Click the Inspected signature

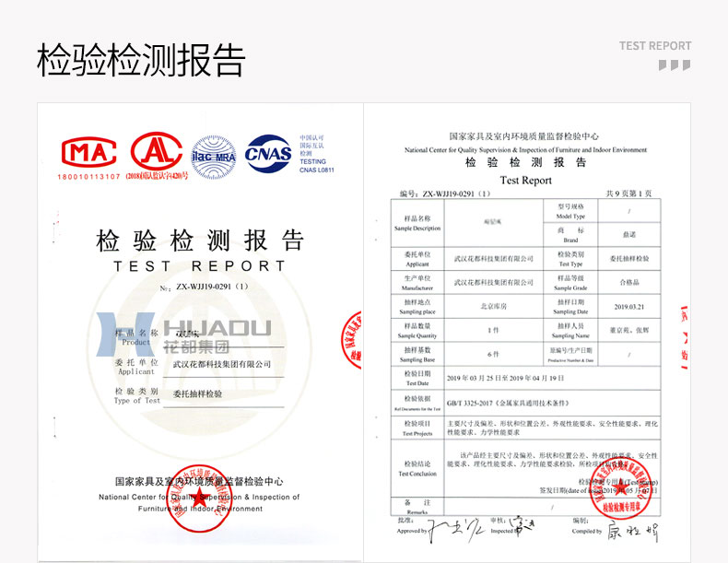pos(523,525)
